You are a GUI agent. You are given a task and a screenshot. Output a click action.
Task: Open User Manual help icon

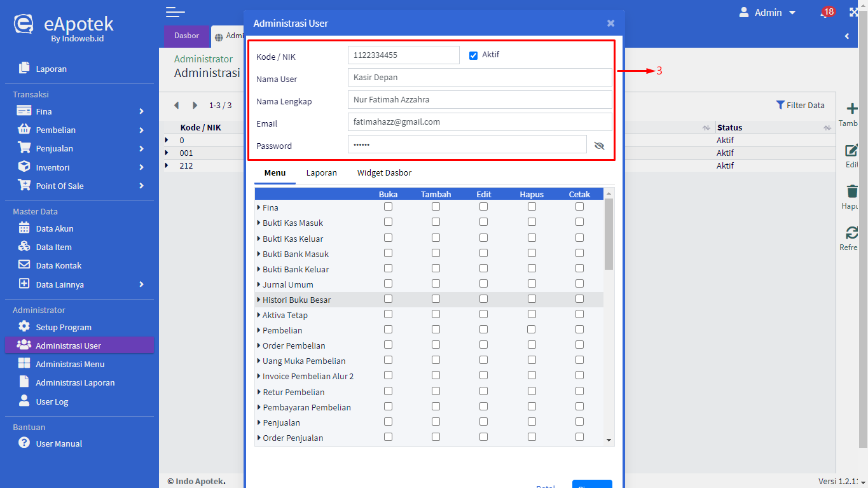(24, 443)
